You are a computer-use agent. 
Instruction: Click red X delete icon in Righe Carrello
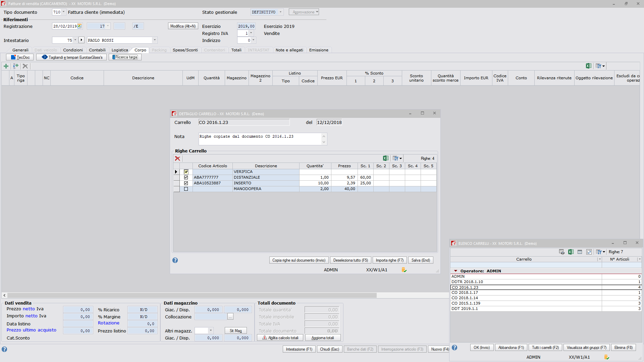(177, 159)
